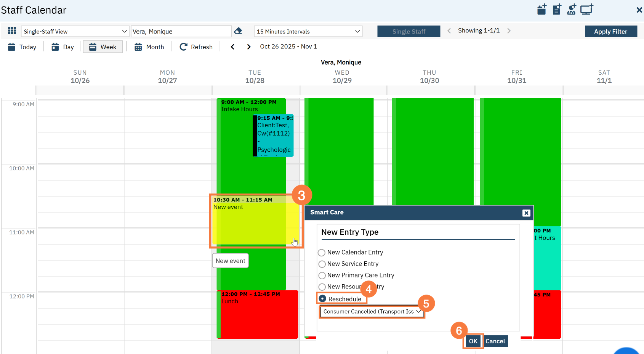Expand the Single-Staff View dropdown
Screen dimensions: 644x354
pos(75,31)
